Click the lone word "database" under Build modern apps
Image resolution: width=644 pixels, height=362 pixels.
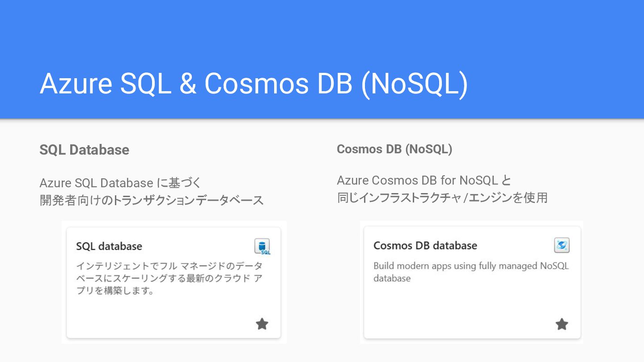click(x=392, y=278)
